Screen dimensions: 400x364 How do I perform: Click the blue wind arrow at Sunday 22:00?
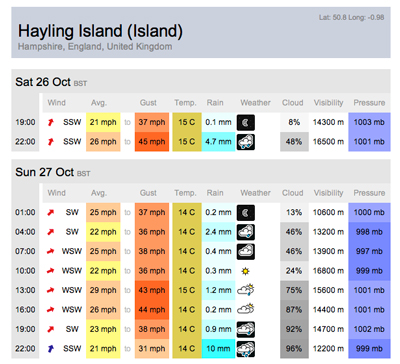(x=51, y=349)
